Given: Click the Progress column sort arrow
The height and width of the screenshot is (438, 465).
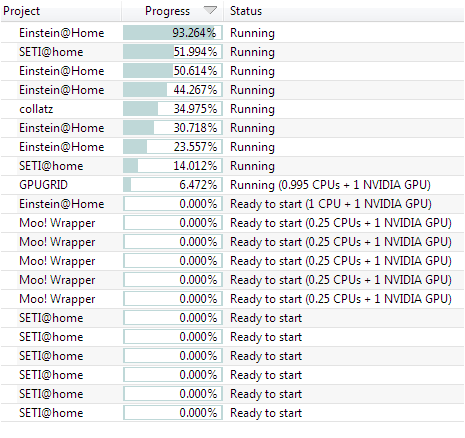Looking at the screenshot, I should (210, 10).
